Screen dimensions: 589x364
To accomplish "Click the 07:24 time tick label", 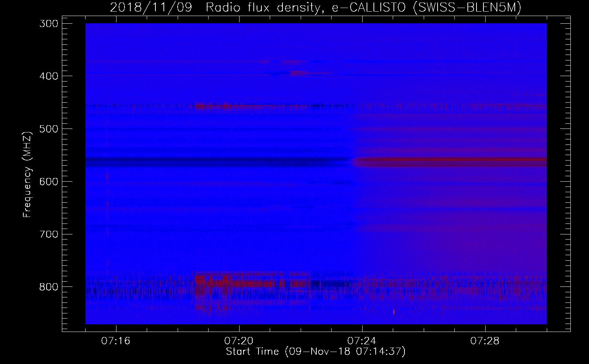I will (362, 341).
